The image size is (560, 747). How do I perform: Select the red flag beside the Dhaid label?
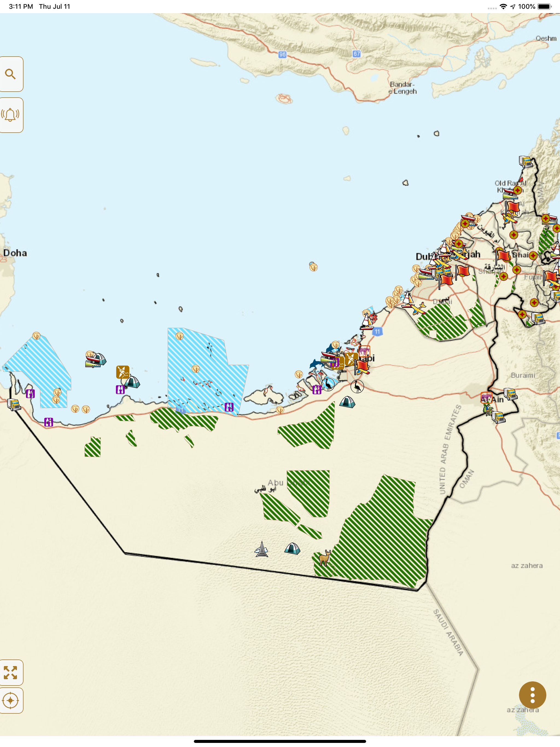[503, 256]
